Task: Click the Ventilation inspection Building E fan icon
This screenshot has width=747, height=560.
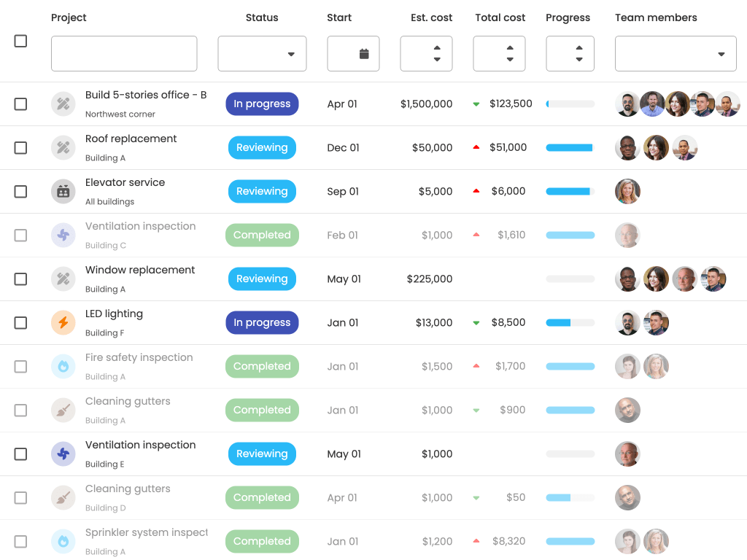Action: tap(63, 454)
